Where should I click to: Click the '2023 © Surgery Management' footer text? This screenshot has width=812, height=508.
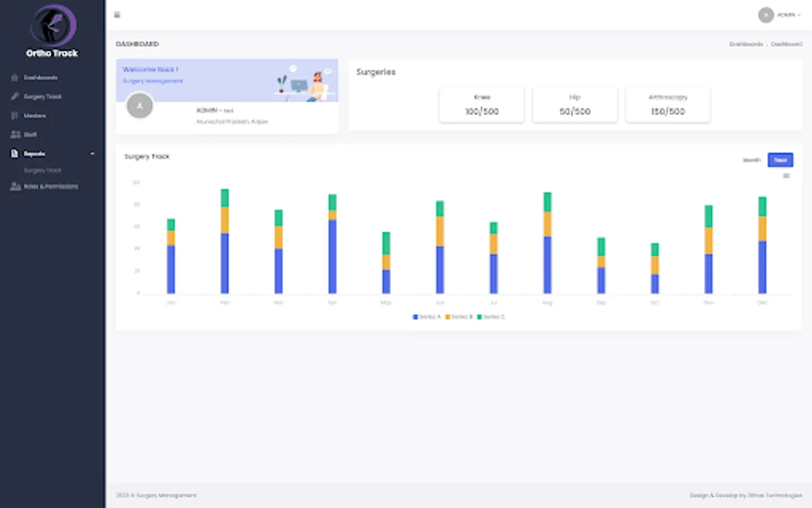point(156,495)
